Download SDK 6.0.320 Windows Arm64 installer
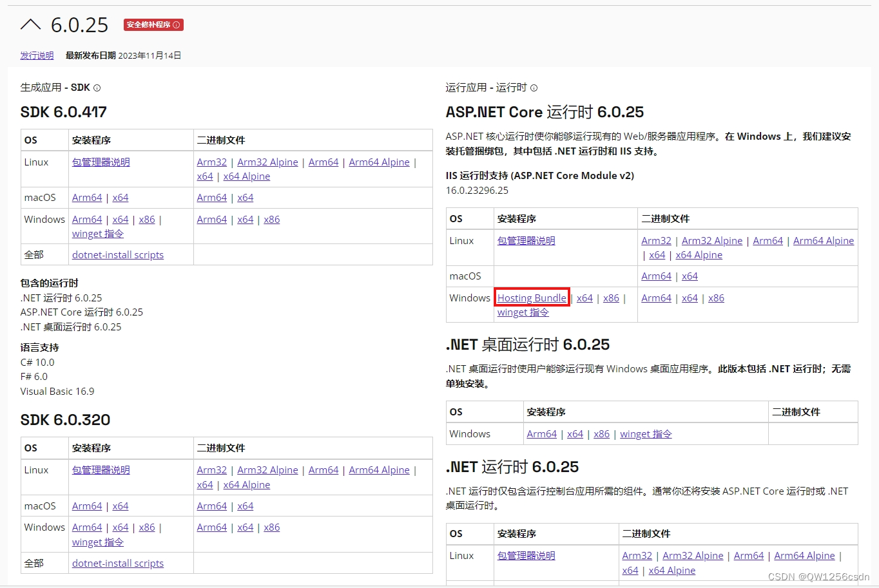 click(x=87, y=527)
